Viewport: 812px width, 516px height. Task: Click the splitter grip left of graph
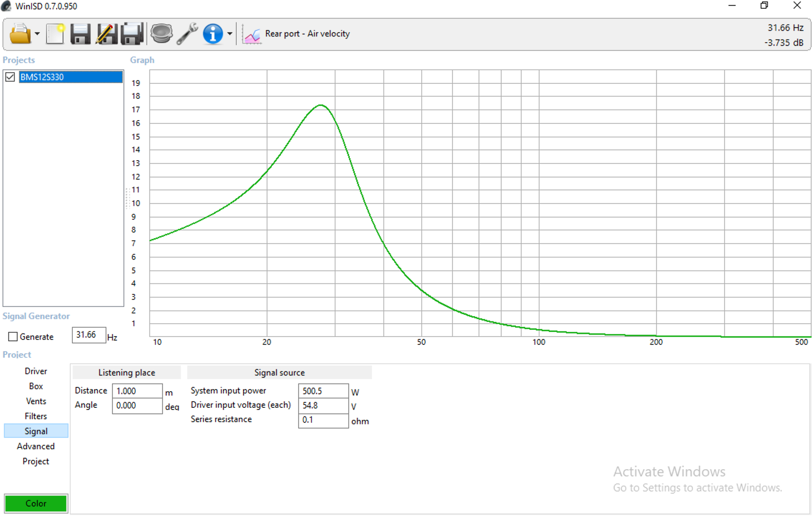click(x=127, y=199)
